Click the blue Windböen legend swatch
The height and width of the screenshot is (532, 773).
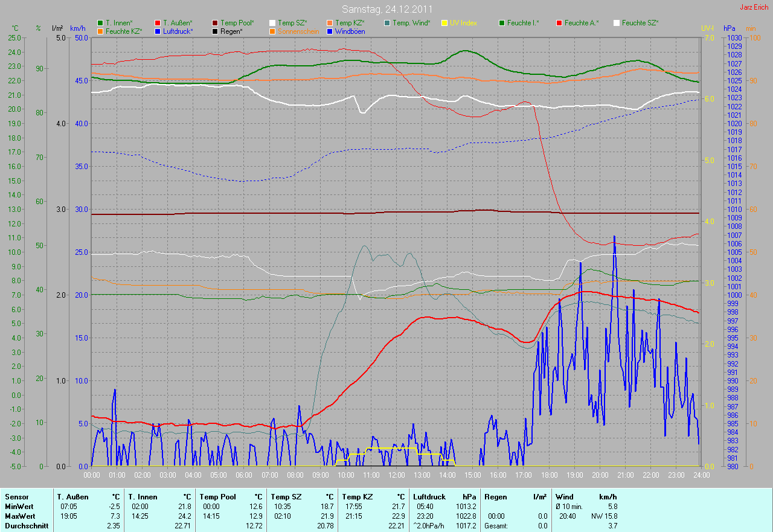(x=330, y=31)
